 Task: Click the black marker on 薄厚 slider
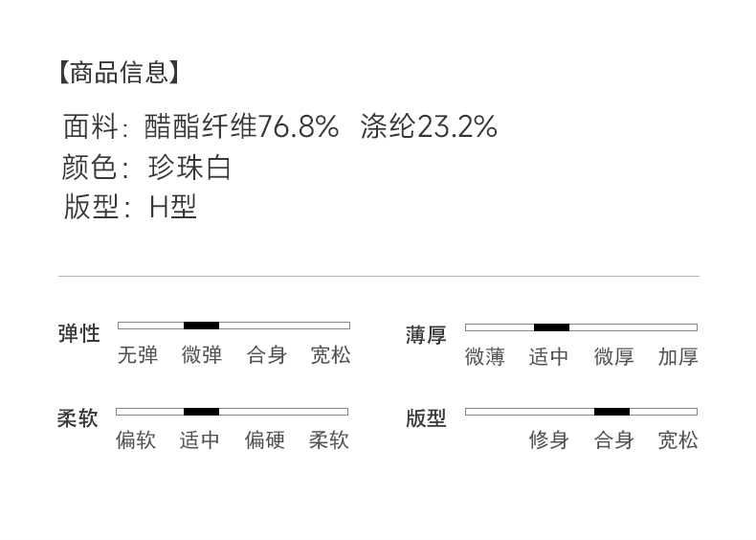[x=551, y=327]
